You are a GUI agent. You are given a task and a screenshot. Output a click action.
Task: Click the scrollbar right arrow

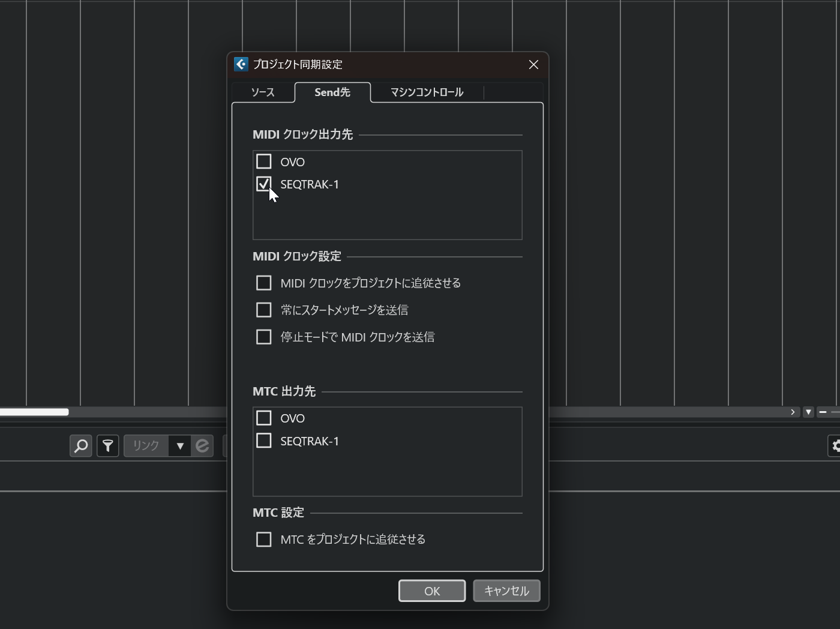[793, 412]
